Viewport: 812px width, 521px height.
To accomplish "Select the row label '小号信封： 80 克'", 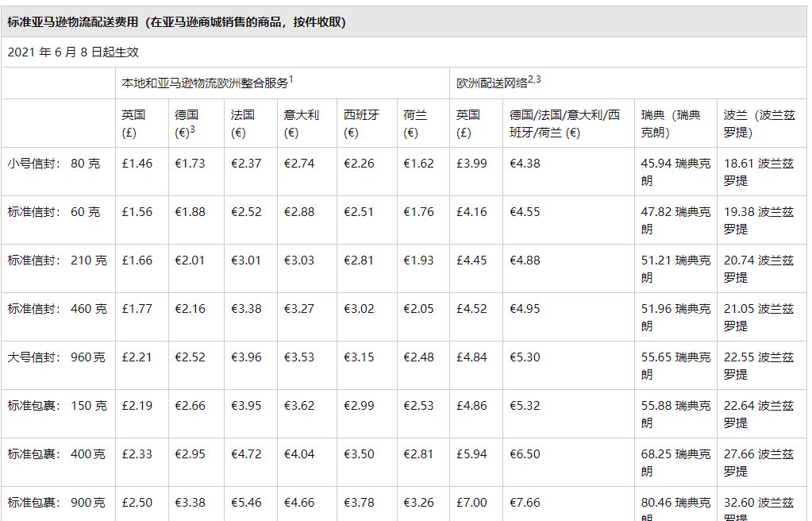I will click(x=54, y=164).
